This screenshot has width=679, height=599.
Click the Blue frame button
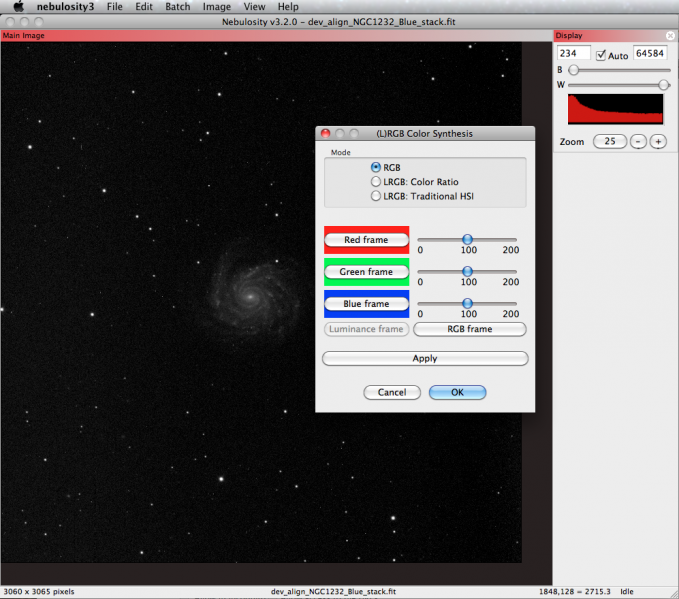[x=366, y=304]
